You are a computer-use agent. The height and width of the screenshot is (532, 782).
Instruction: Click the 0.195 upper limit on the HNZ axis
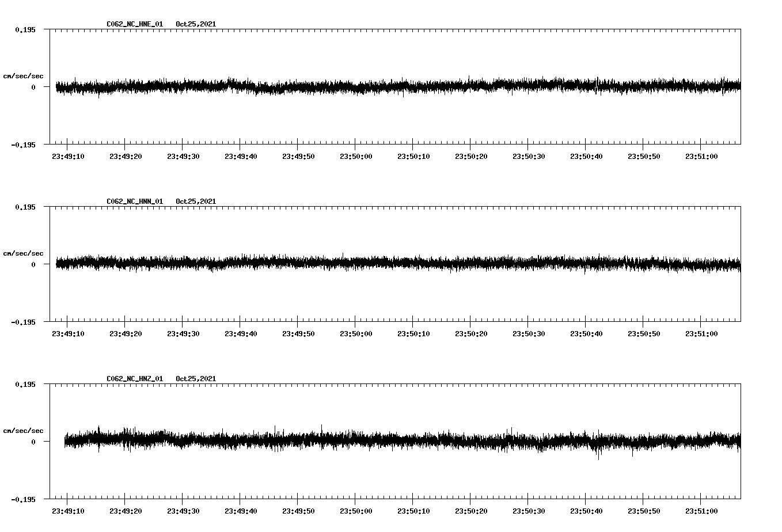[25, 384]
